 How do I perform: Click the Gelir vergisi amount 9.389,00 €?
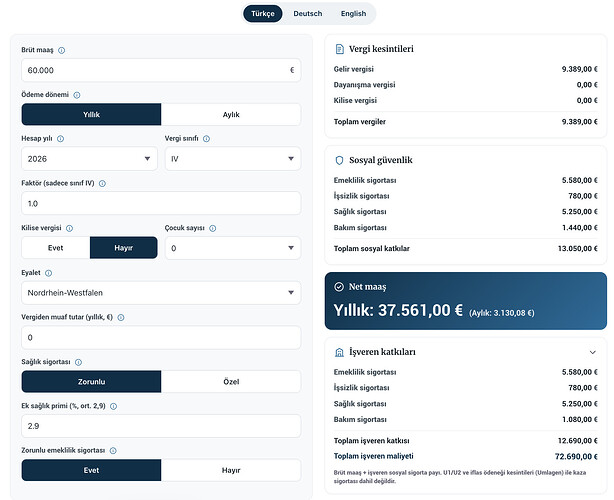coord(580,69)
